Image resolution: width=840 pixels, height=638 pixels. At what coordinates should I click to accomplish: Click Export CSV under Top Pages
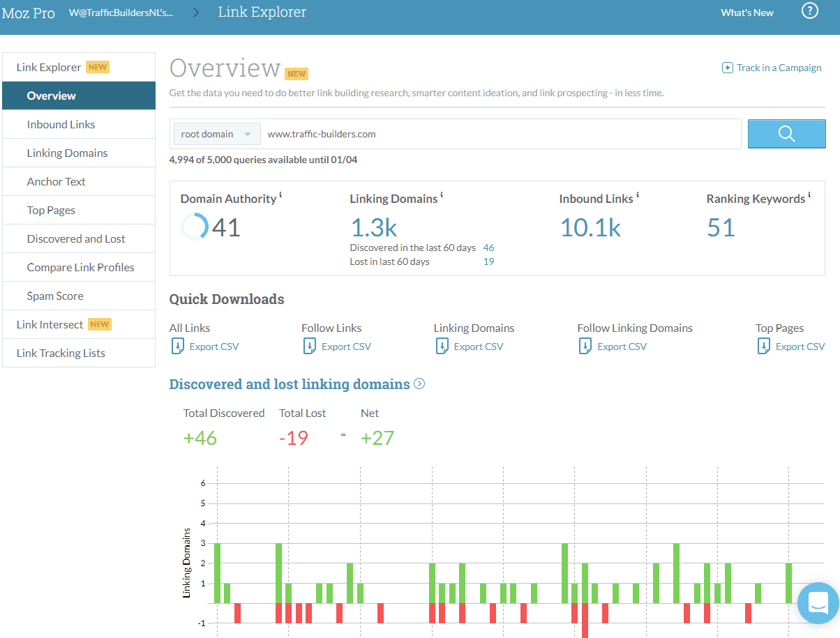pyautogui.click(x=800, y=347)
